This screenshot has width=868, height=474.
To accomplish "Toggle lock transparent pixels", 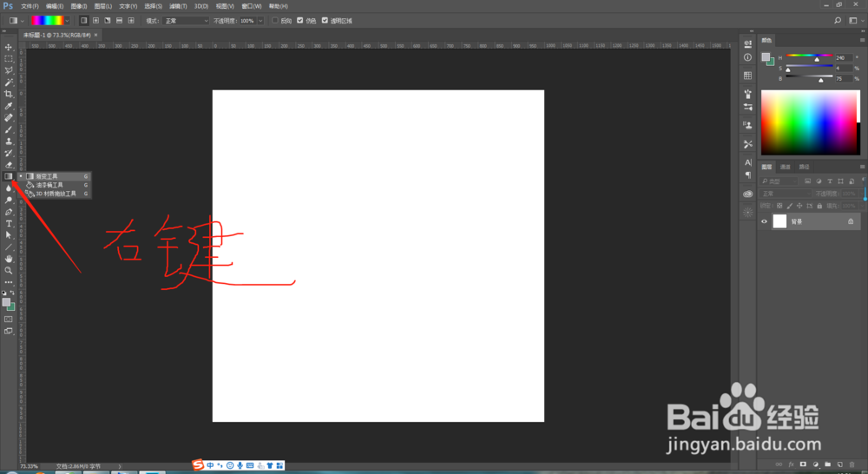I will pyautogui.click(x=779, y=206).
